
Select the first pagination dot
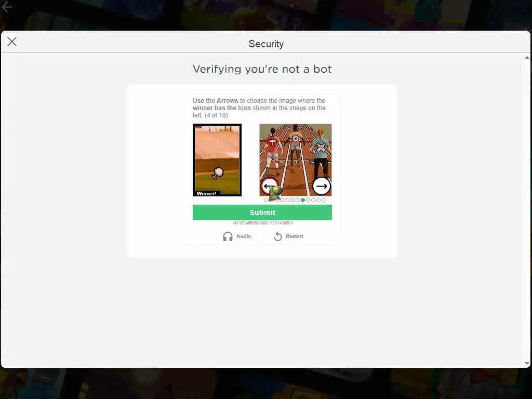point(267,200)
